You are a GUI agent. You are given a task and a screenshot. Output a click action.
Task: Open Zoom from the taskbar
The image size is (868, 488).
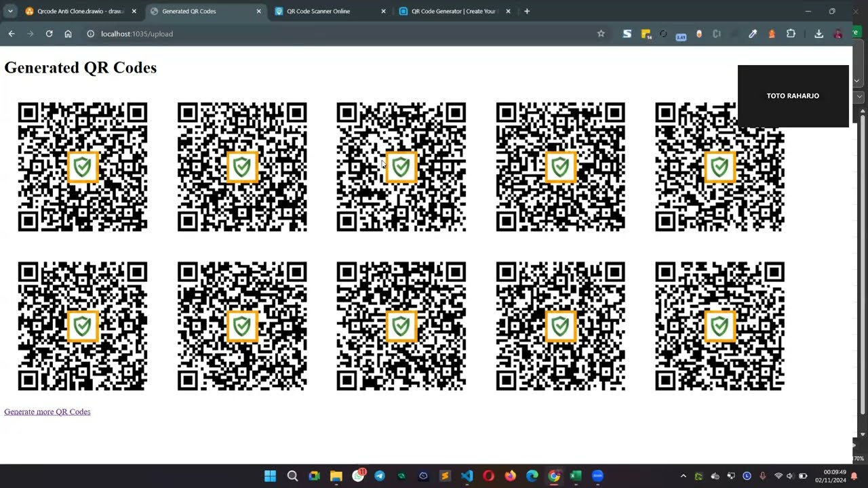pyautogui.click(x=597, y=476)
